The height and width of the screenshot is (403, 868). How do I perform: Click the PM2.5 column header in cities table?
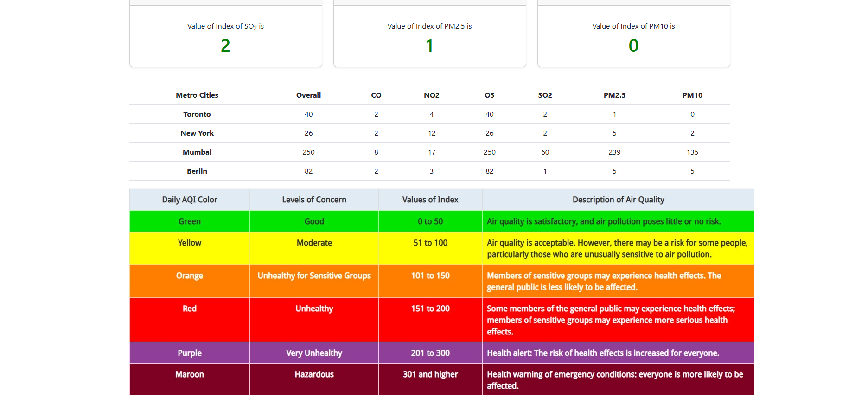pyautogui.click(x=614, y=95)
